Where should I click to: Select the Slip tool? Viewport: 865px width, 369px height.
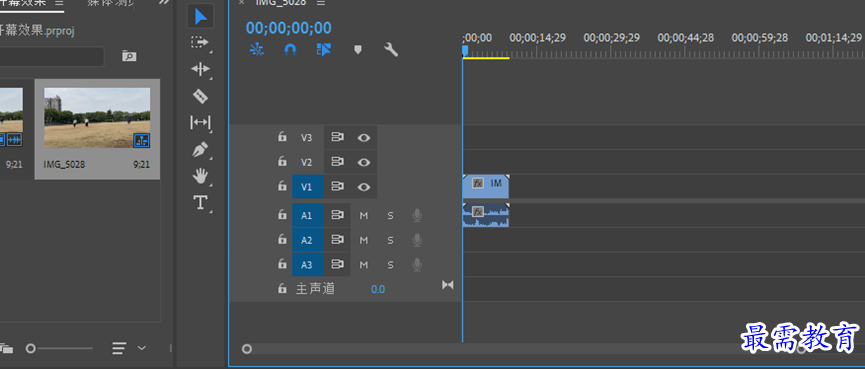tap(200, 122)
